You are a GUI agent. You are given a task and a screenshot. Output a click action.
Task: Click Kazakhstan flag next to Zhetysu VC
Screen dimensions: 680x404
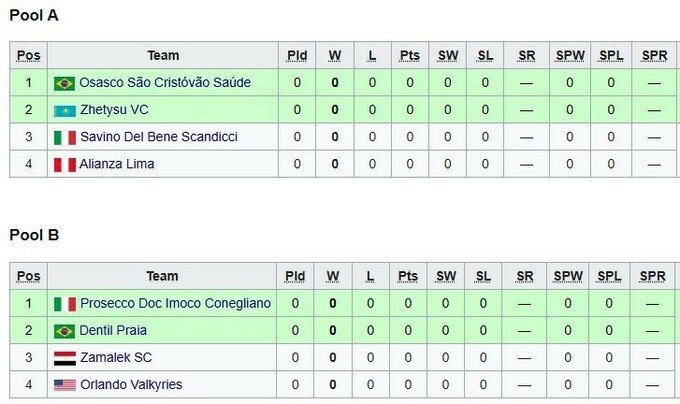click(64, 110)
